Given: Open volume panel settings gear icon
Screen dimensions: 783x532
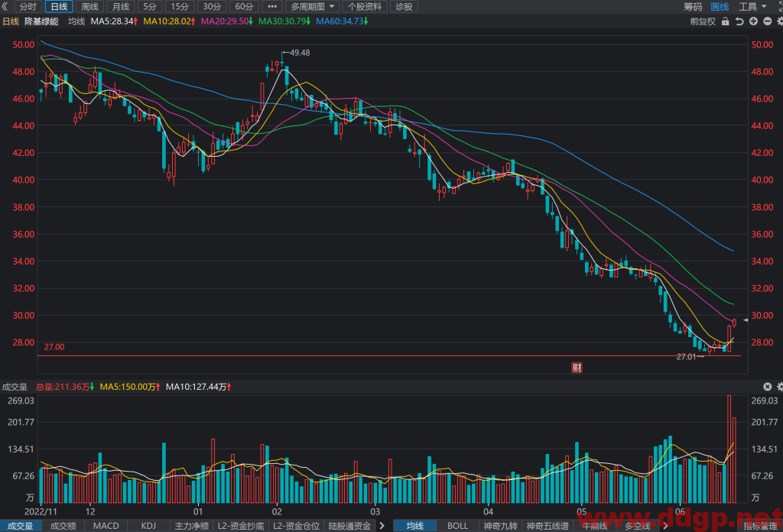Looking at the screenshot, I should 779,387.
